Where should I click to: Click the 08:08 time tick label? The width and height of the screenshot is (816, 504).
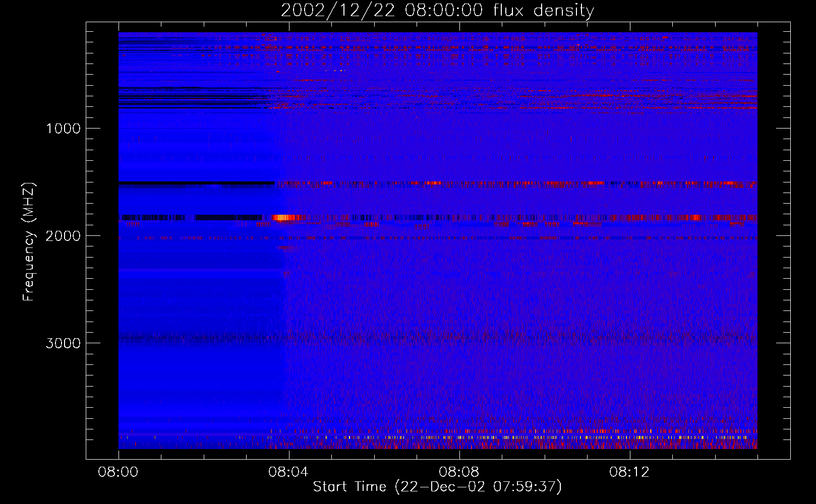459,472
